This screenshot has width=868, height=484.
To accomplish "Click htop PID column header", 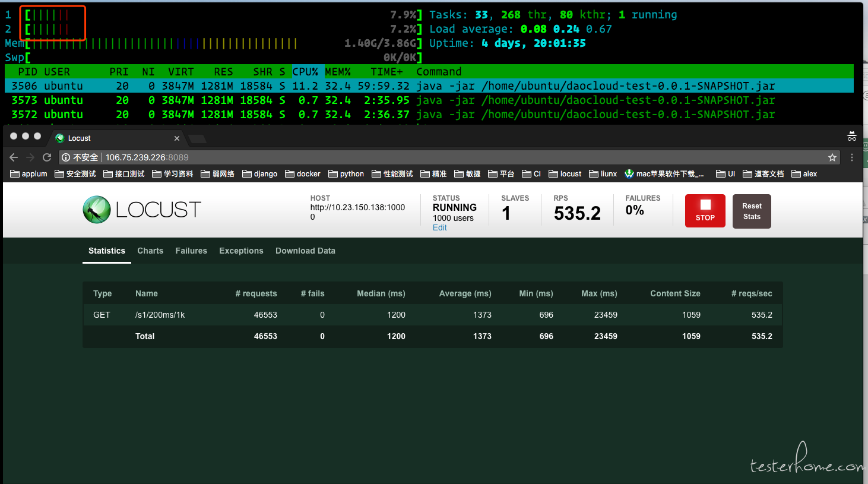I will point(27,72).
